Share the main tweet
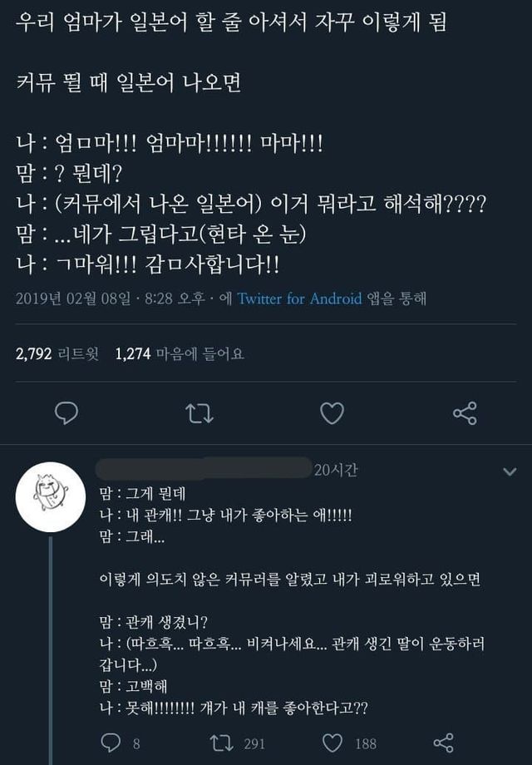 (x=465, y=412)
